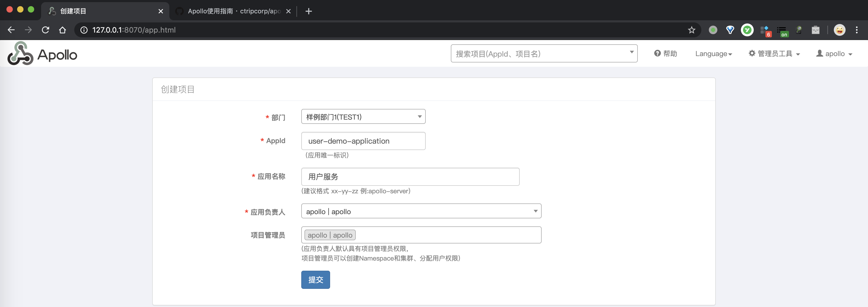This screenshot has height=307, width=868.
Task: Bookmark this page with star icon
Action: tap(691, 30)
